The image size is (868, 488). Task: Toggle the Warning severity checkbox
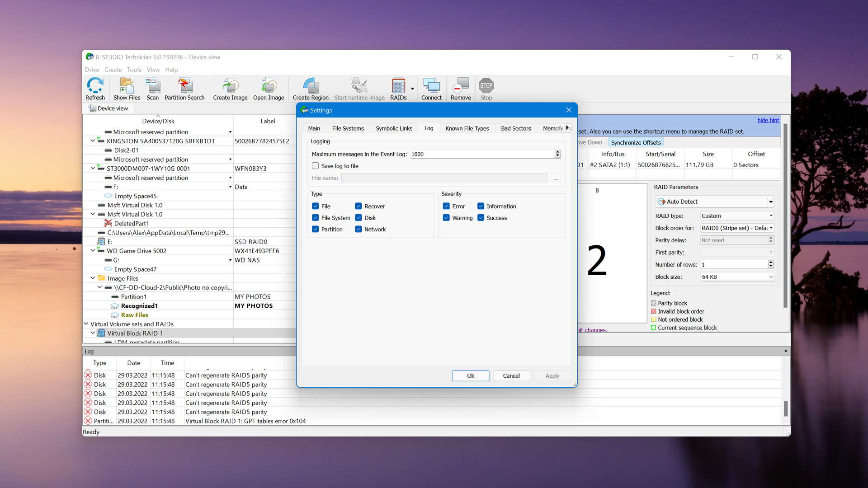coord(446,218)
